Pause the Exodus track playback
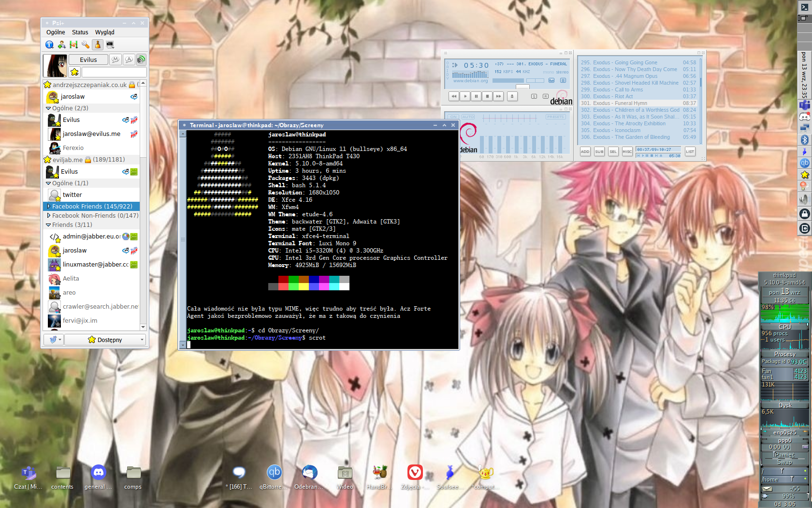 tap(476, 96)
